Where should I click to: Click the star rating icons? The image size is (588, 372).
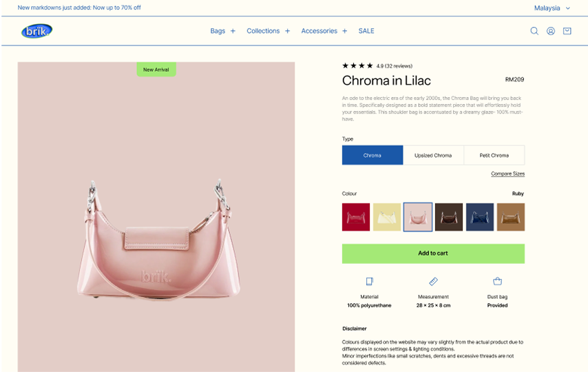pos(357,65)
